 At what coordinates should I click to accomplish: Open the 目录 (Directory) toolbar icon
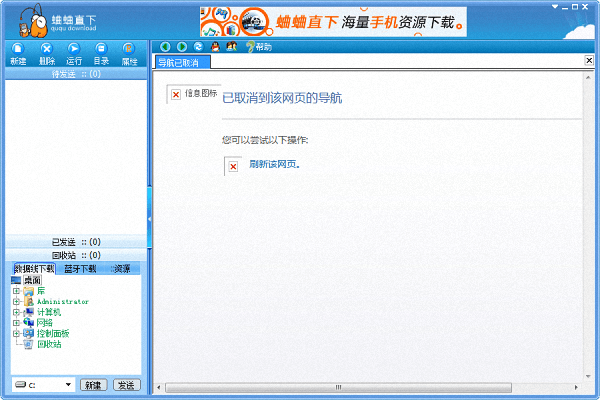(101, 54)
